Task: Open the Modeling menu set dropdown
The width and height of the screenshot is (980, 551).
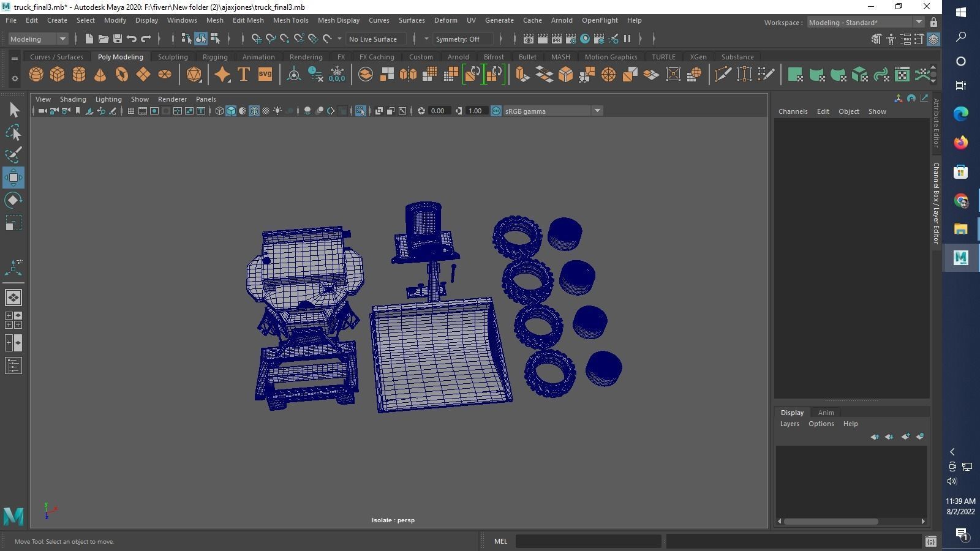Action: click(x=38, y=39)
